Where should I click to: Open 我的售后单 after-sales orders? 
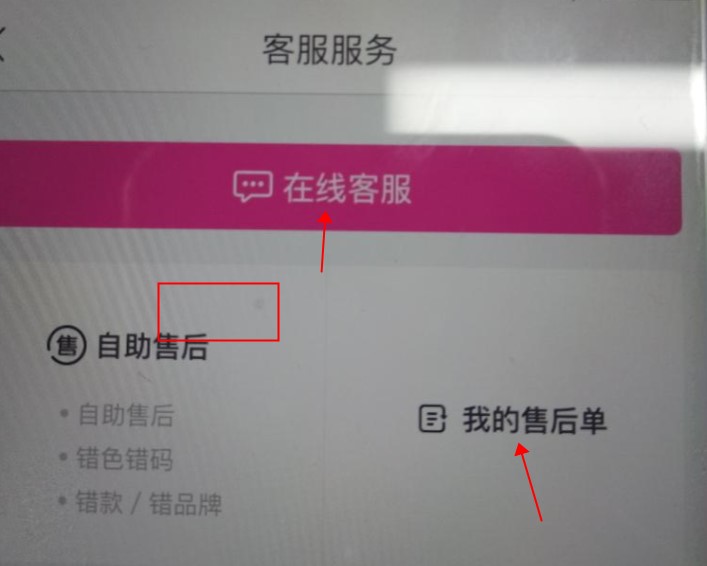pyautogui.click(x=534, y=420)
